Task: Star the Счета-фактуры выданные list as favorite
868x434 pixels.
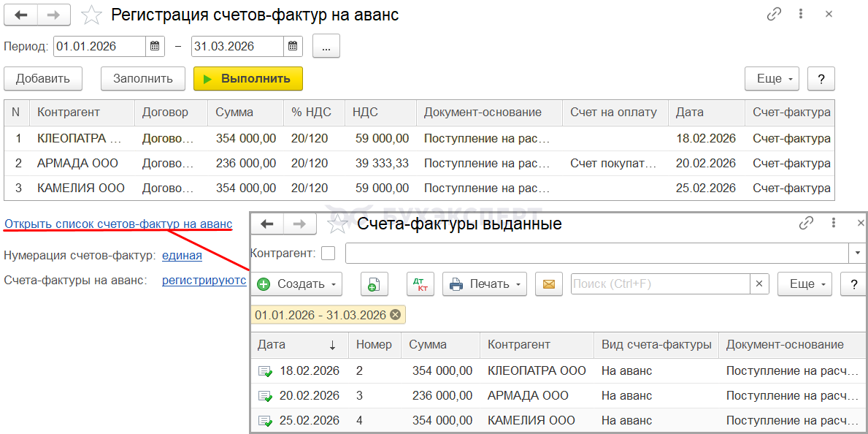Action: pos(338,224)
